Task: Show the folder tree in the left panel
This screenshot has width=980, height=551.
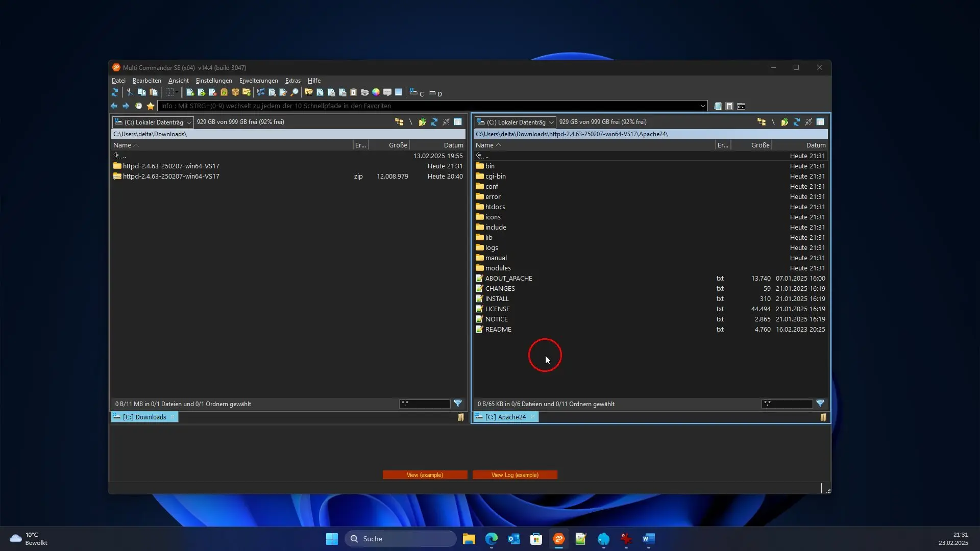Action: coord(399,122)
